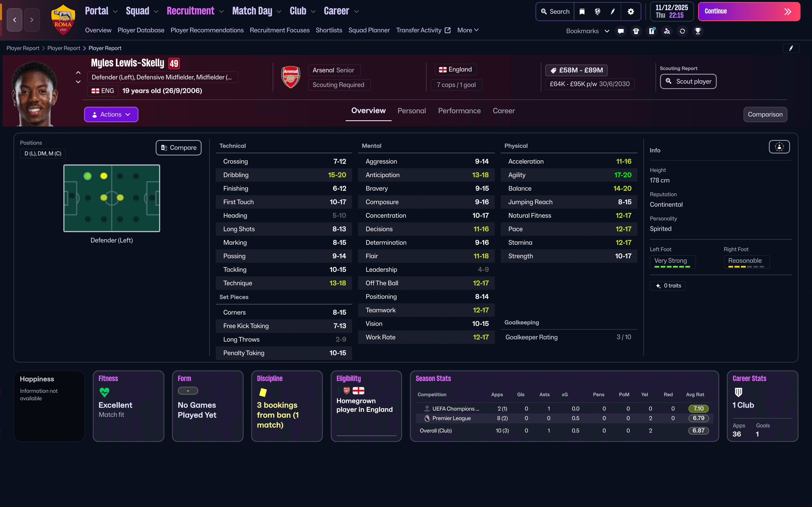The width and height of the screenshot is (812, 507).
Task: Click the Left Foot Very Strong rating bar
Action: [x=672, y=266]
